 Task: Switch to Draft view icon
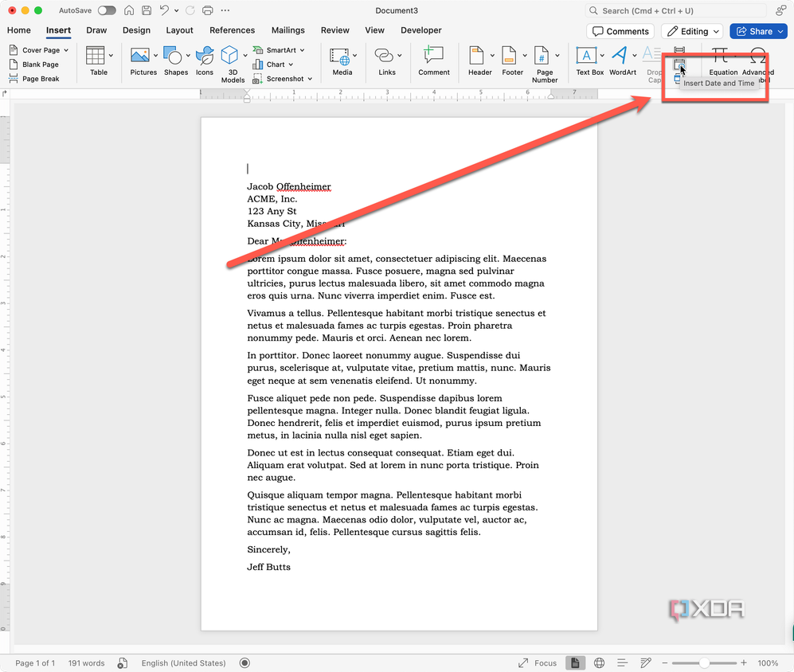[x=646, y=663]
